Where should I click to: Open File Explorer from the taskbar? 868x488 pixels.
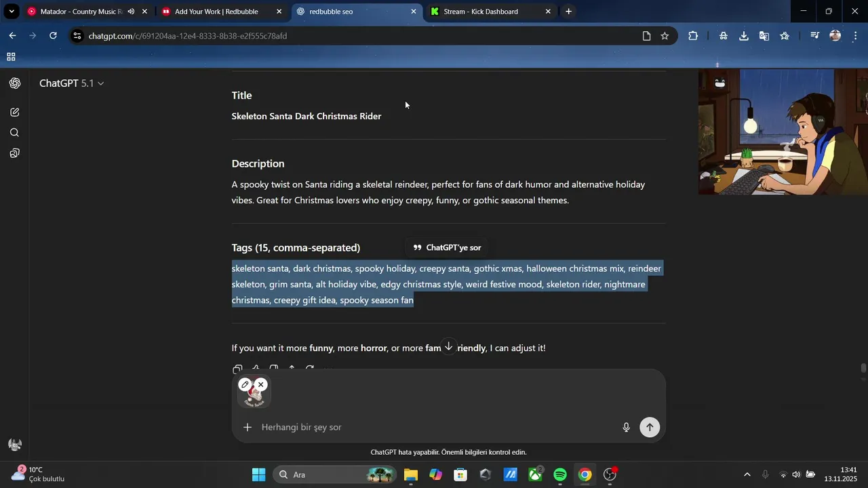411,474
